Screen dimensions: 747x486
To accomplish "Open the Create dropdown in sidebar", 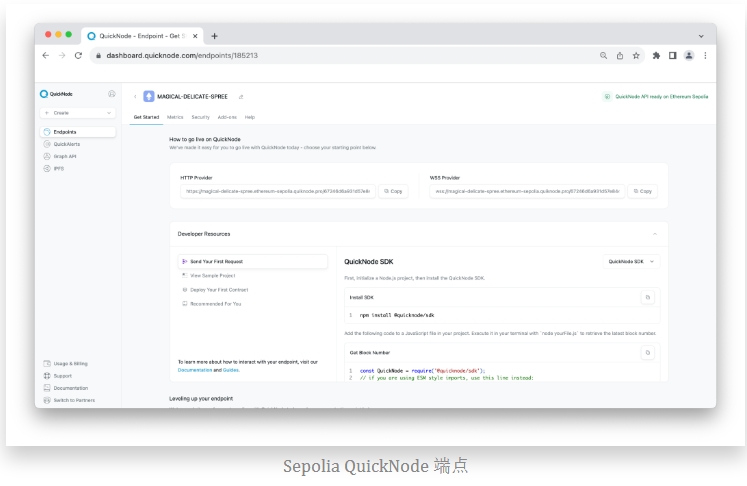I will [78, 113].
